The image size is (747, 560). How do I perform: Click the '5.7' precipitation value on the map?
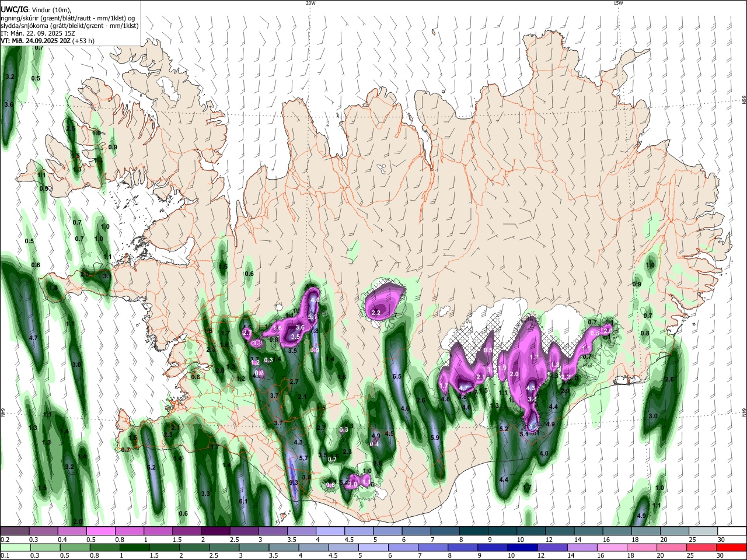[303, 459]
